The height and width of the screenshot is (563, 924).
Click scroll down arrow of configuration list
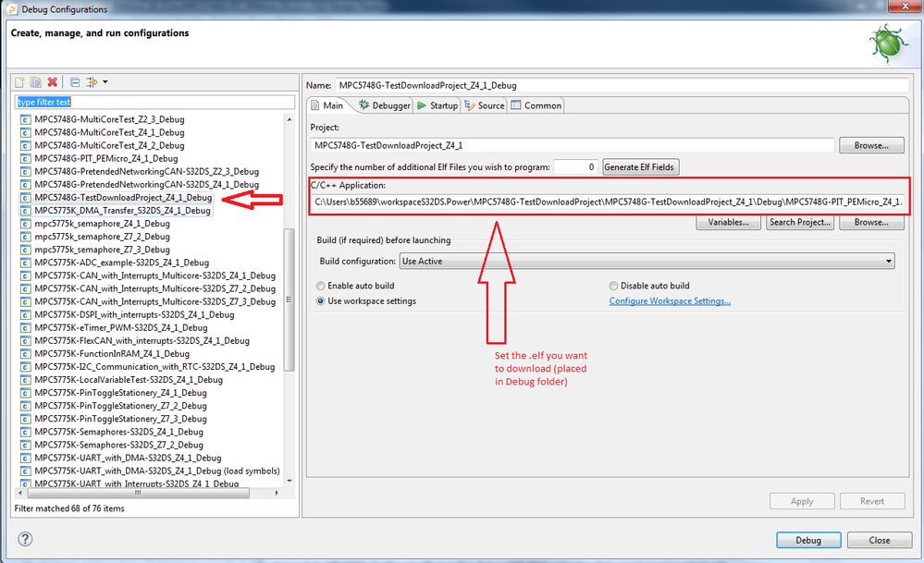click(290, 481)
